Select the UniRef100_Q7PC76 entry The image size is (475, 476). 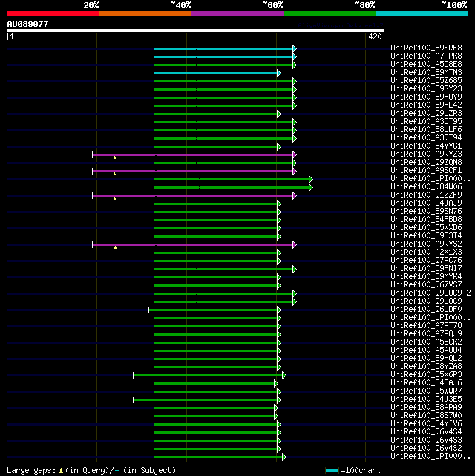tap(426, 261)
